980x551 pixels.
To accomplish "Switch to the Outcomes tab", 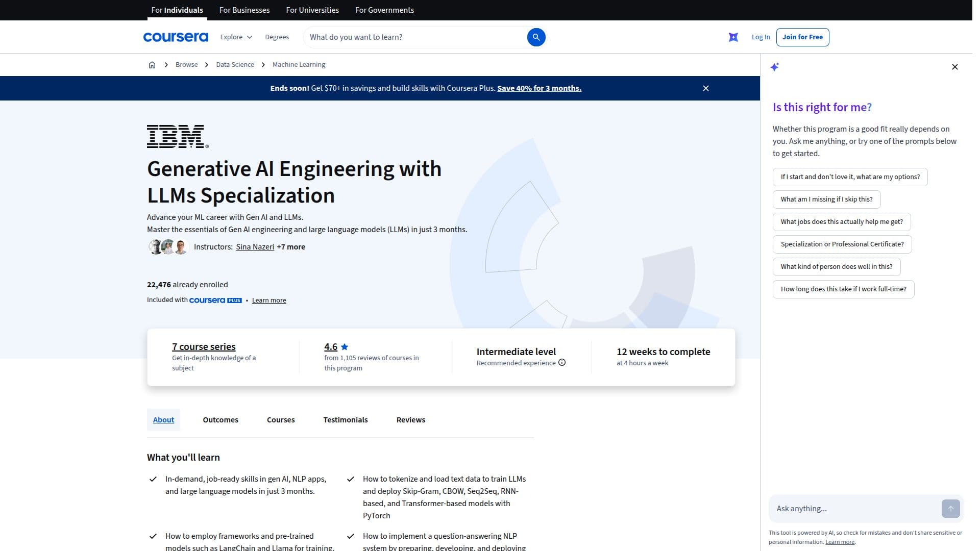I will [x=220, y=420].
